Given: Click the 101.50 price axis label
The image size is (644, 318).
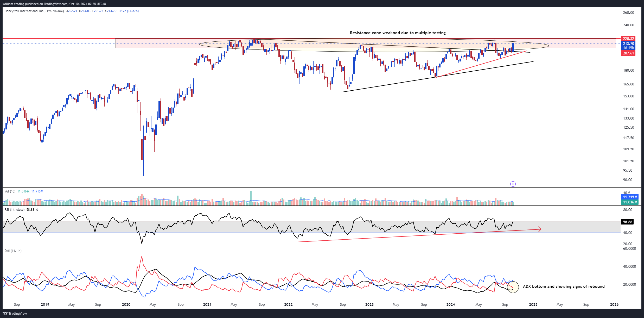Looking at the screenshot, I should coord(629,161).
